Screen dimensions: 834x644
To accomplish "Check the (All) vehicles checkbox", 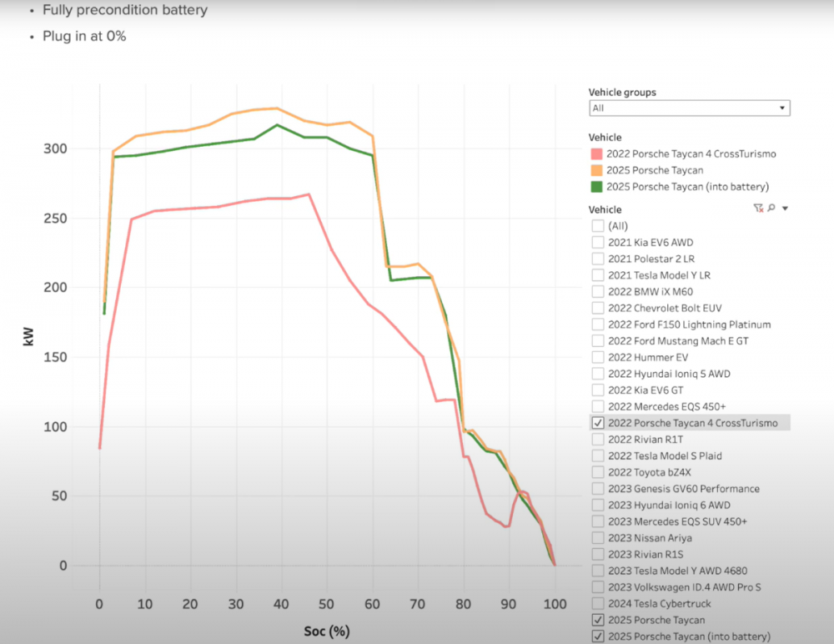I will pyautogui.click(x=598, y=226).
